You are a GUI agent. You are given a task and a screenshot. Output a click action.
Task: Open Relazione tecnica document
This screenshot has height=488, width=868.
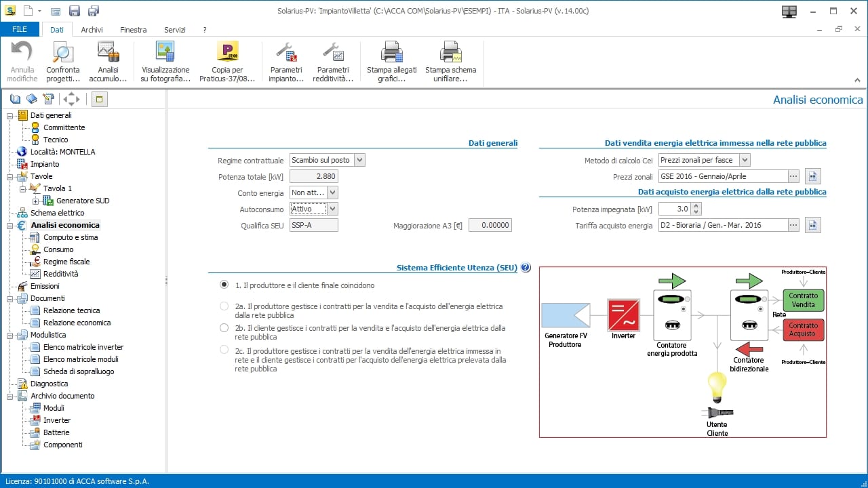(71, 310)
